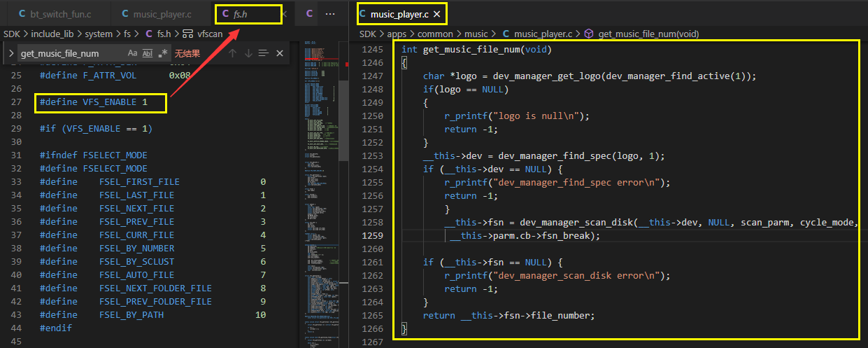Image resolution: width=868 pixels, height=348 pixels.
Task: Expand the replace field with find widget chevron
Action: pyautogui.click(x=11, y=53)
